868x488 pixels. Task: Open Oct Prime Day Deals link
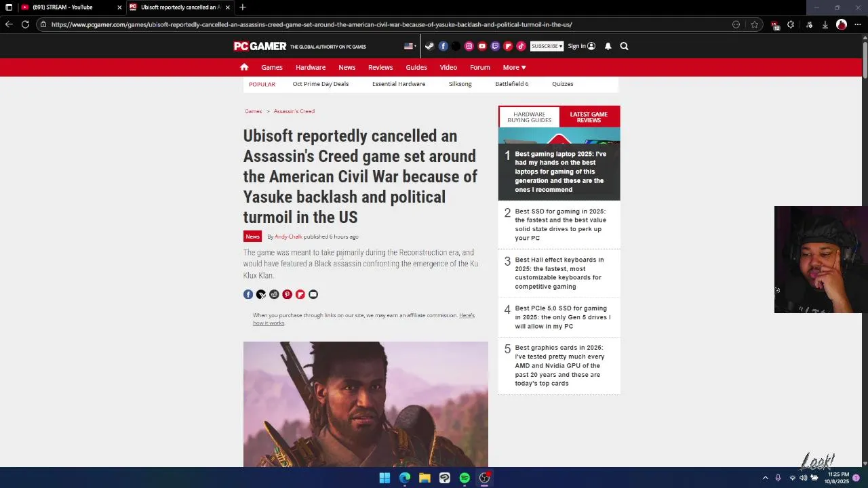[x=321, y=84]
